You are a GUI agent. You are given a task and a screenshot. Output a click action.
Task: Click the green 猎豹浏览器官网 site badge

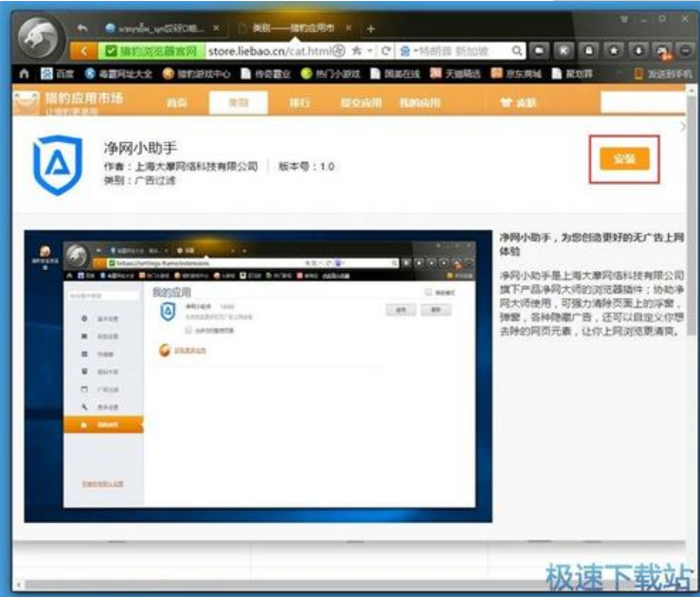152,51
